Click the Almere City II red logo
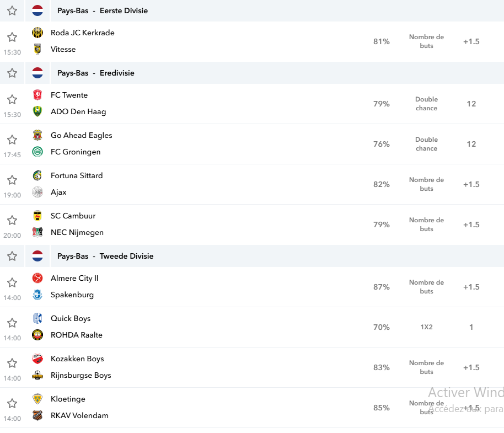Viewport: 504px width, 433px height. (37, 278)
